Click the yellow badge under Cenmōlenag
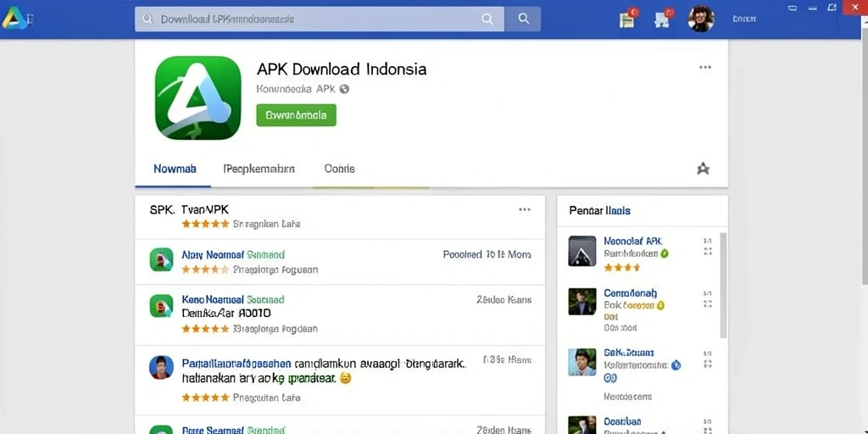 click(659, 305)
